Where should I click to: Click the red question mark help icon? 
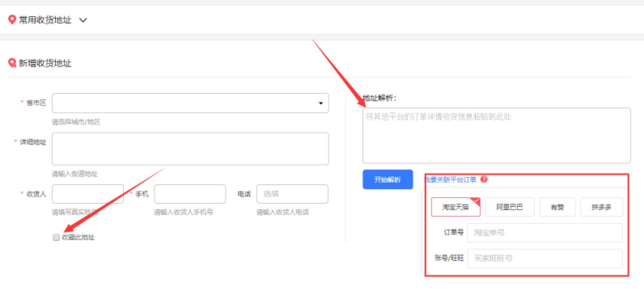coord(484,179)
